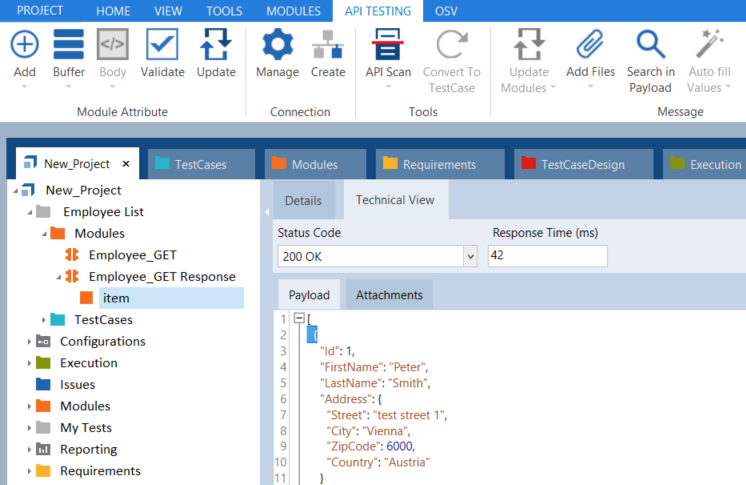
Task: Collapse the JSON root node in payload
Action: pos(297,318)
